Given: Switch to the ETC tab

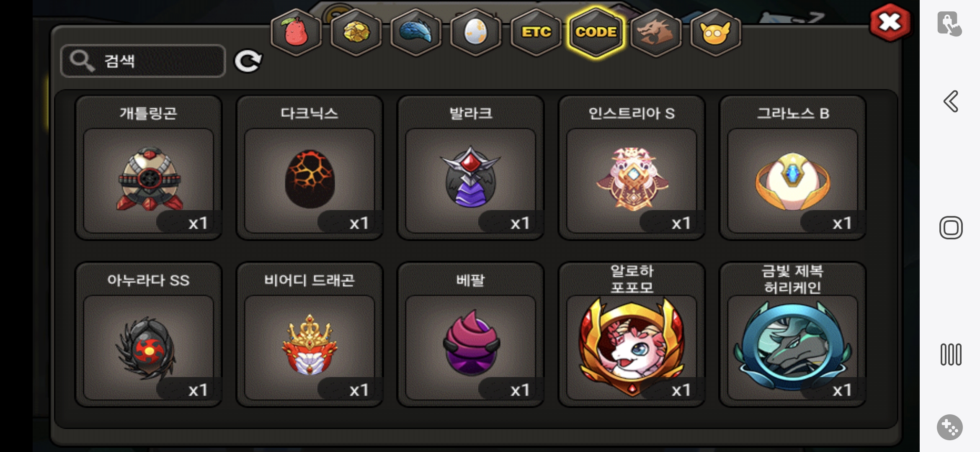Looking at the screenshot, I should tap(536, 32).
